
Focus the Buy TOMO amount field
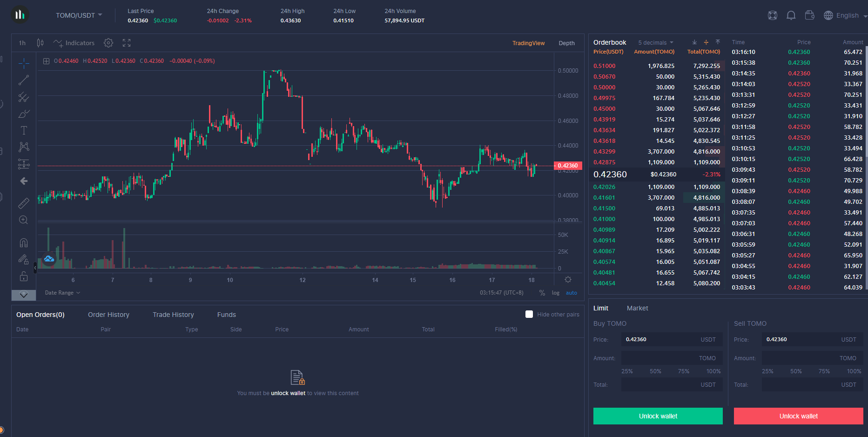672,358
